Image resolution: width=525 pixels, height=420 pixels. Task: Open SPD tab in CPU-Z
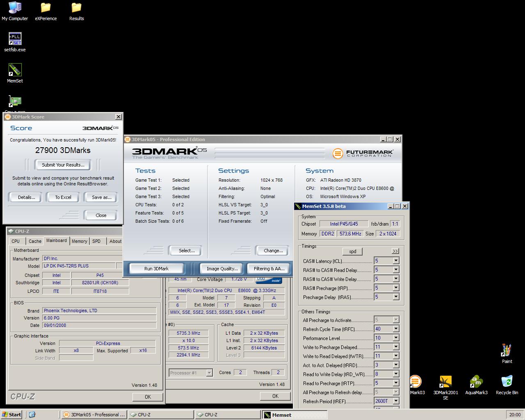tap(96, 241)
